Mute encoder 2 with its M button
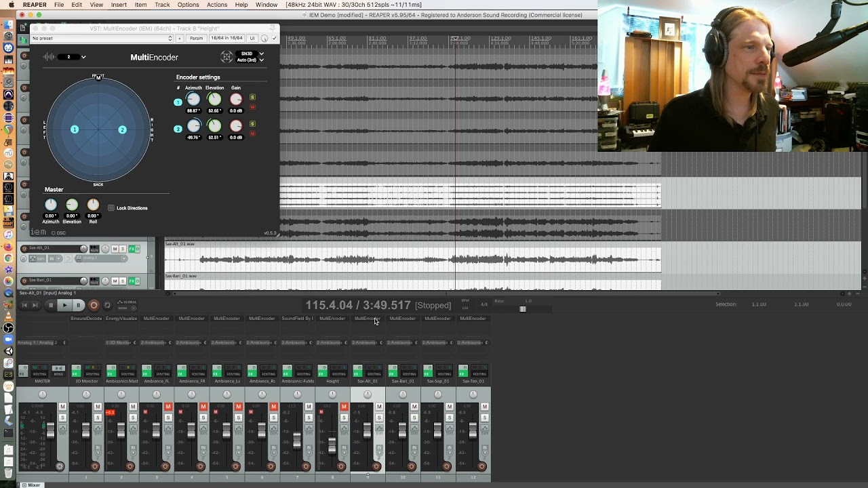This screenshot has height=488, width=868. [x=253, y=134]
